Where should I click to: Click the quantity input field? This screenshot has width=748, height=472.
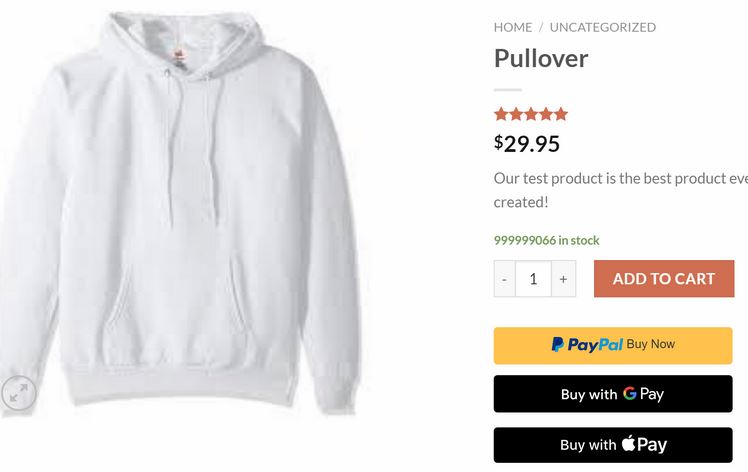coord(533,279)
